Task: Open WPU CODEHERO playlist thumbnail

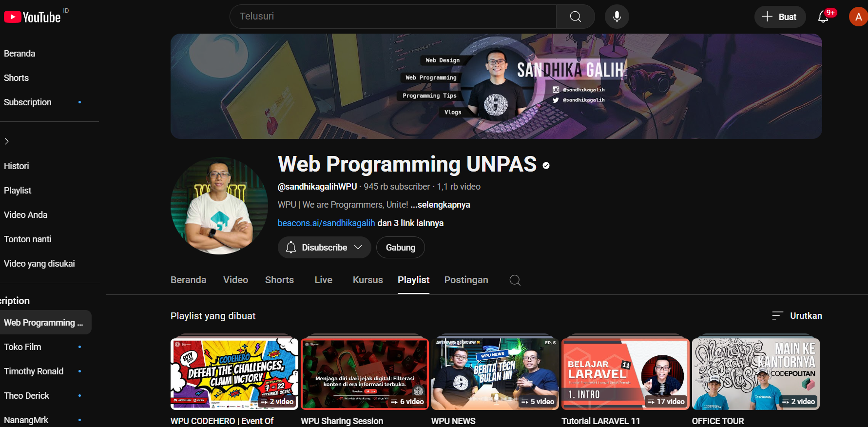Action: [x=234, y=374]
